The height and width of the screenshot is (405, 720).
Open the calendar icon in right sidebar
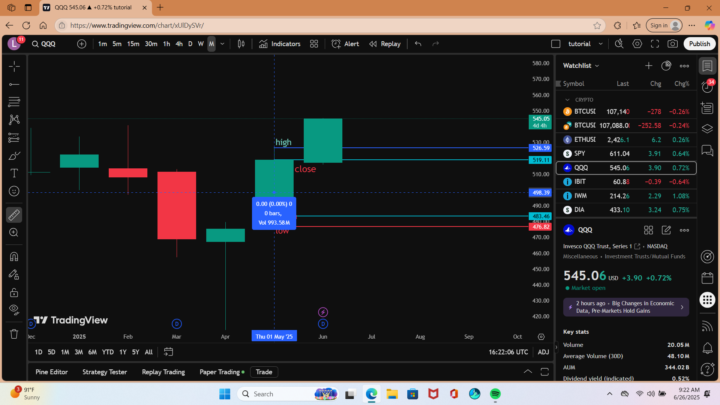point(708,278)
